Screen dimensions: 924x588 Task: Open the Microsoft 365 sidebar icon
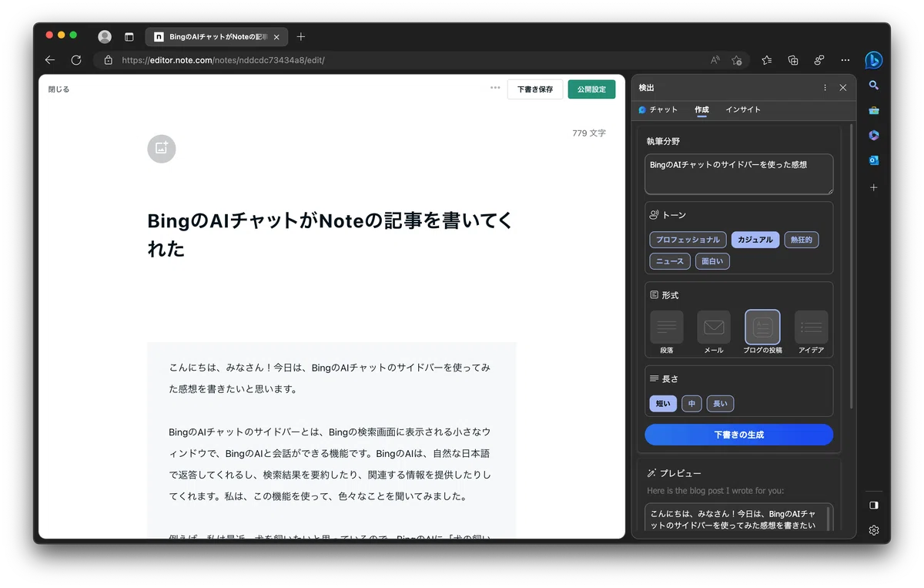pos(874,136)
